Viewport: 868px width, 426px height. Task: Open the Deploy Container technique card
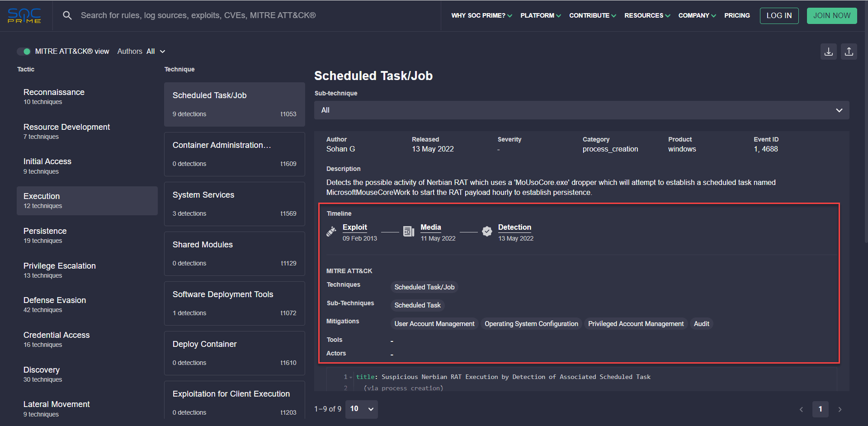tap(235, 353)
